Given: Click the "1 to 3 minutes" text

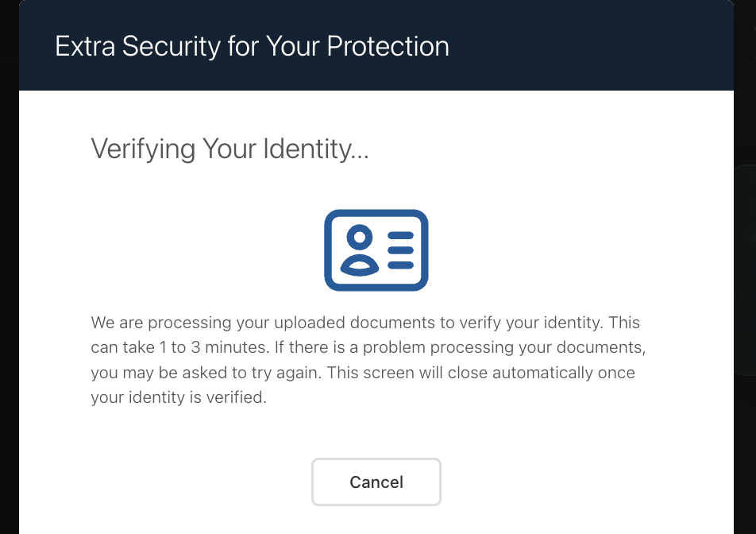Looking at the screenshot, I should coord(214,347).
